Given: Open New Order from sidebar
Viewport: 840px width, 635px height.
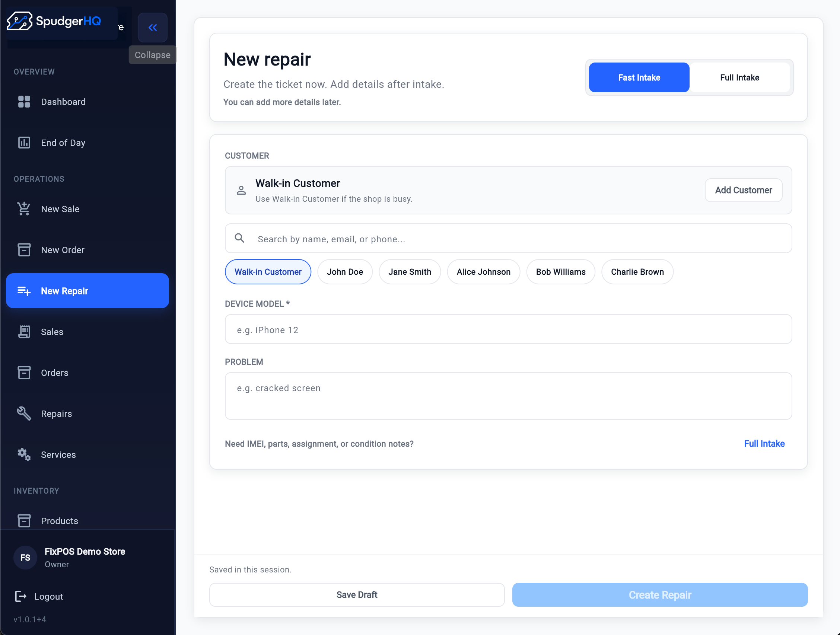Looking at the screenshot, I should click(x=87, y=250).
